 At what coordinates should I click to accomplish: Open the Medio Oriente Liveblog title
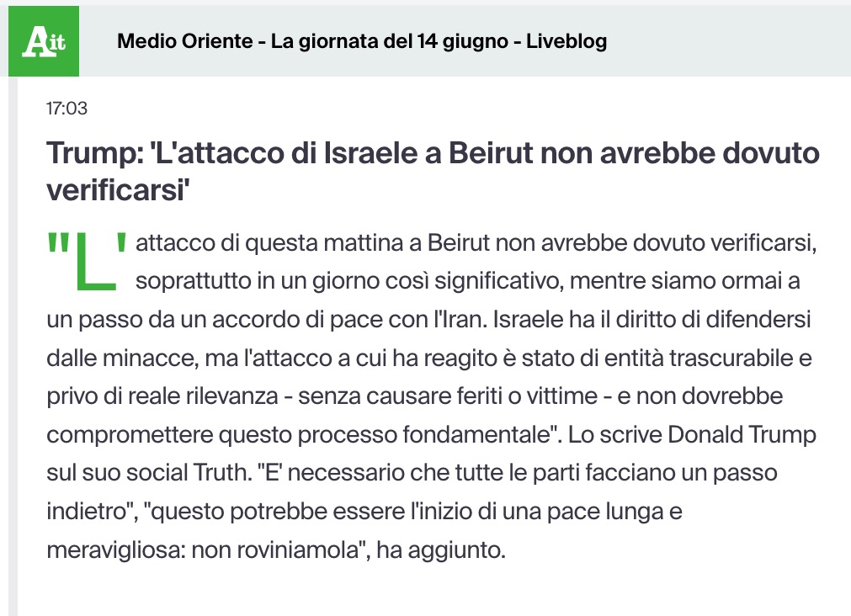(362, 41)
